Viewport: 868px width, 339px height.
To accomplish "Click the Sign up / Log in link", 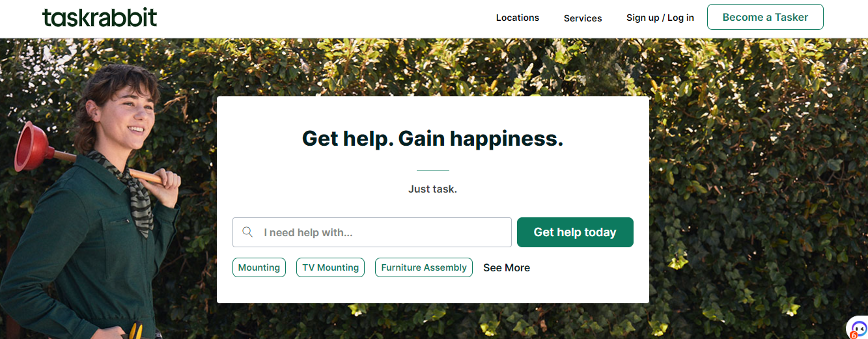I will click(660, 18).
